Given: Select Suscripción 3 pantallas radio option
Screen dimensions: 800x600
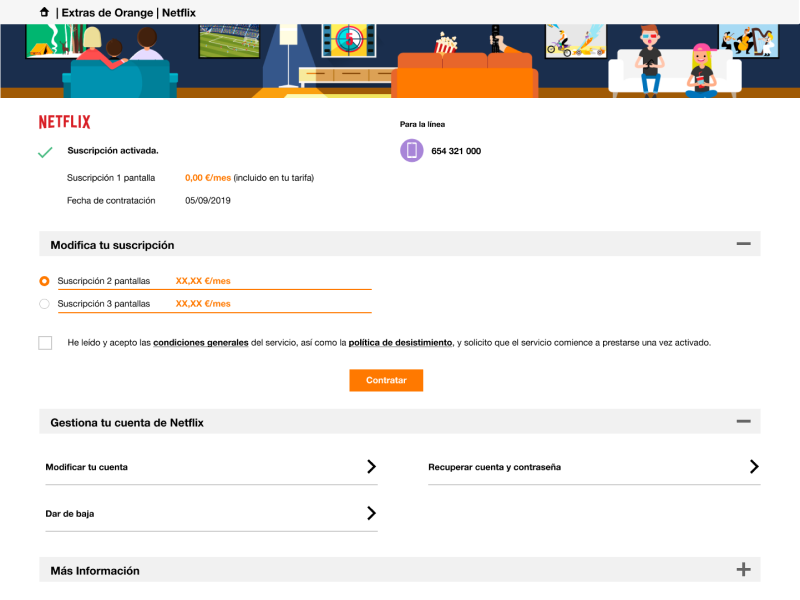Looking at the screenshot, I should click(x=44, y=304).
